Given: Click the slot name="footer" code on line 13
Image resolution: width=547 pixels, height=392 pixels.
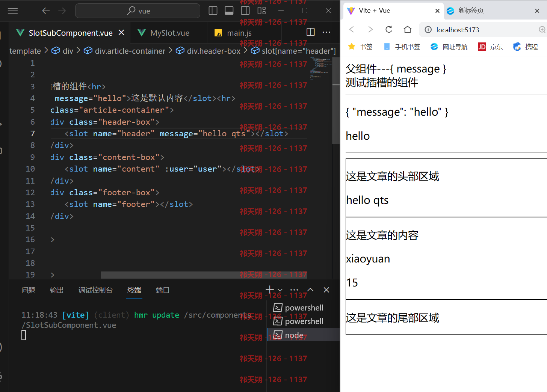Looking at the screenshot, I should 128,204.
